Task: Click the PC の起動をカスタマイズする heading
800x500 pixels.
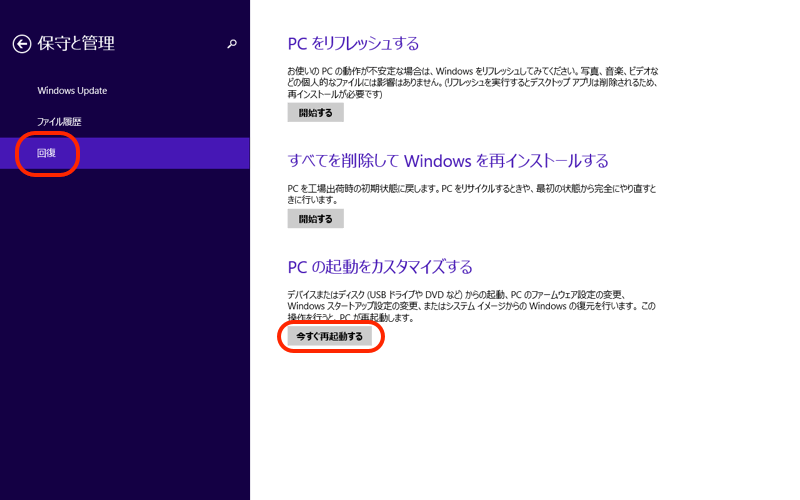Action: pos(380,267)
